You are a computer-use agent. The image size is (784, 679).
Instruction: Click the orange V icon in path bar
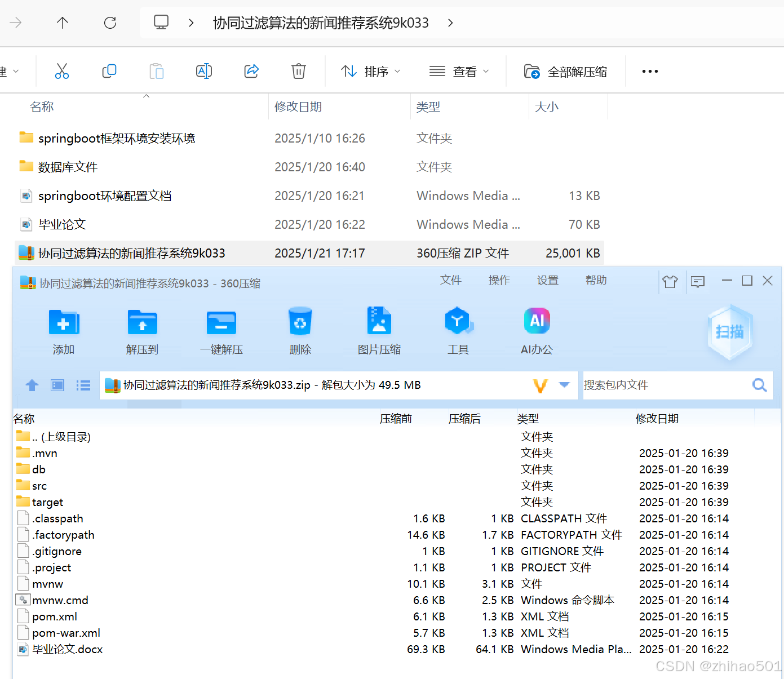(541, 386)
